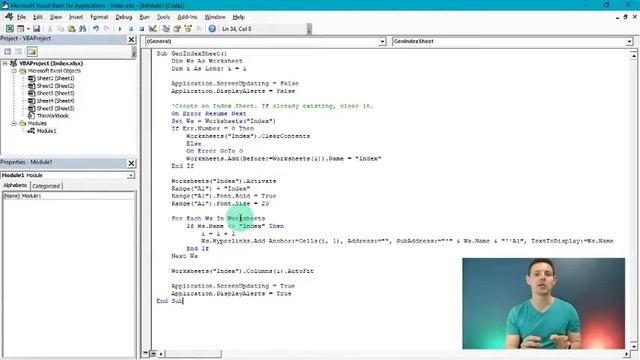Collapse the VBAProject (Index.xlsx) tree node
Image resolution: width=640 pixels, height=360 pixels.
tap(5, 63)
